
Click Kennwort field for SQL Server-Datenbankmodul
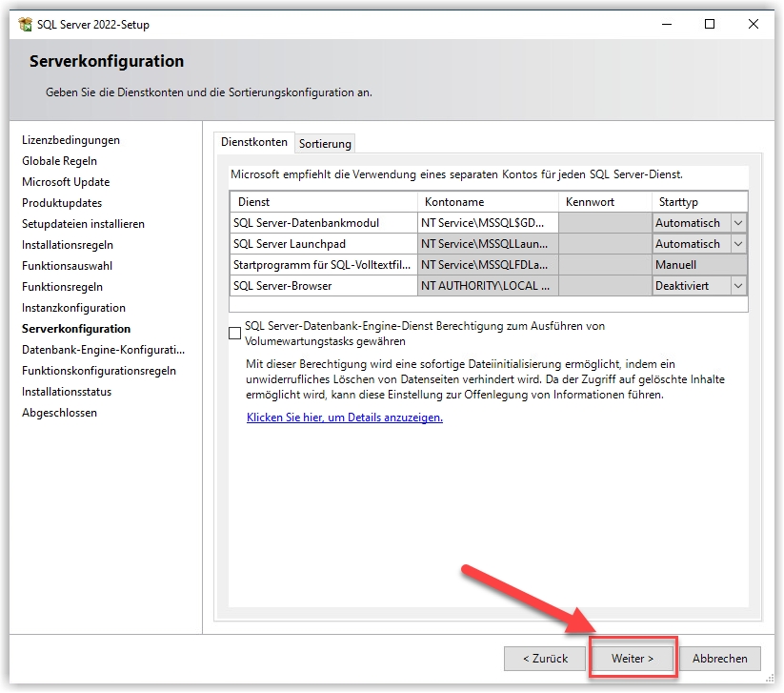pyautogui.click(x=605, y=223)
